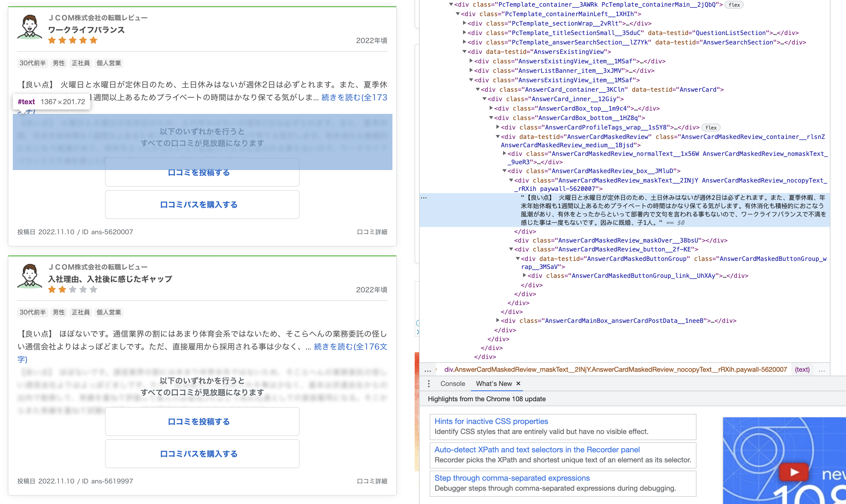846x504 pixels.
Task: Click the second review's user avatar icon
Action: tap(29, 276)
